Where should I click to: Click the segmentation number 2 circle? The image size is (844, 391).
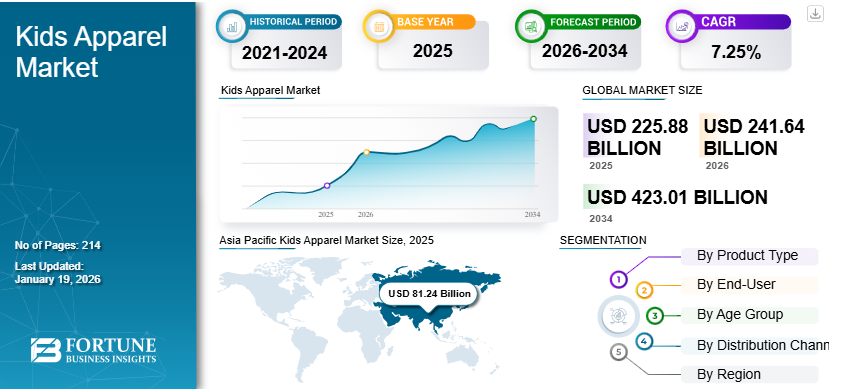[x=644, y=291]
